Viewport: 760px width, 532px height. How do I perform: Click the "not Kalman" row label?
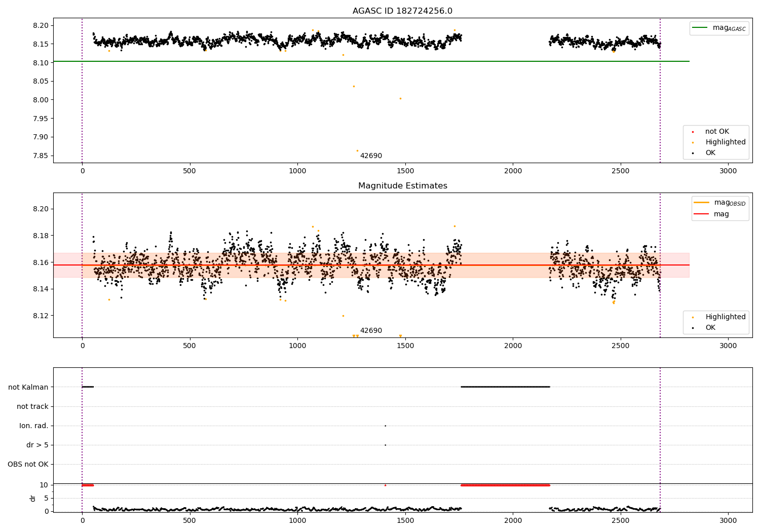point(28,387)
